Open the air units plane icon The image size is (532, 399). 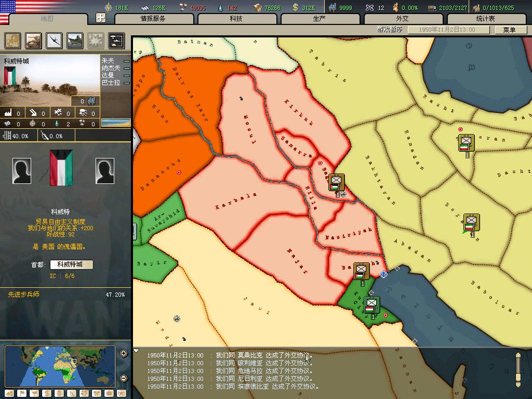point(54,41)
